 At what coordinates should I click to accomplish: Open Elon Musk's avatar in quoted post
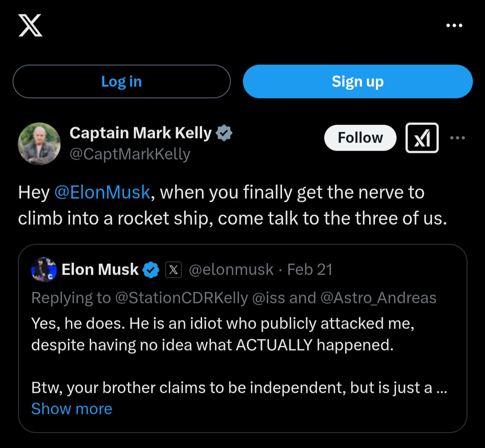point(44,270)
